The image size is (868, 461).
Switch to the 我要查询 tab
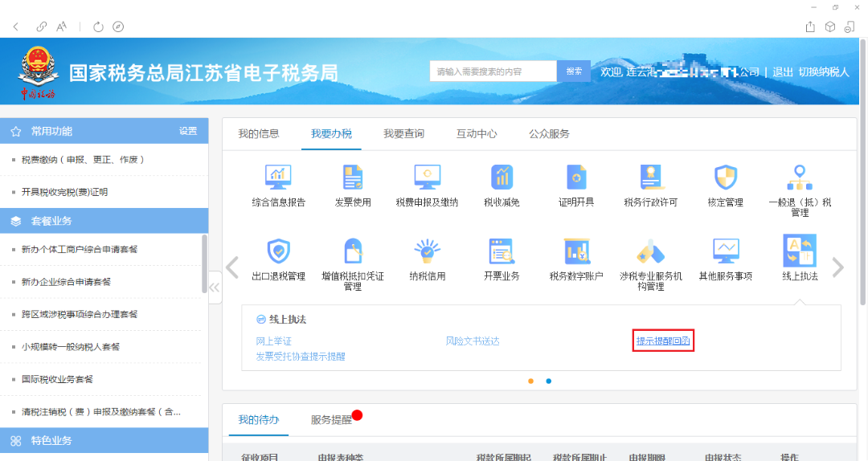(403, 134)
